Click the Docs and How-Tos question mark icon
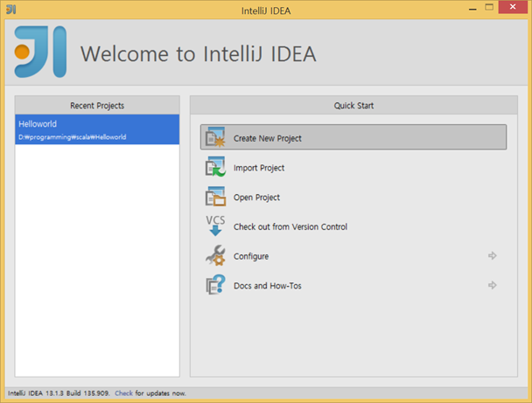The width and height of the screenshot is (532, 403). (x=215, y=285)
